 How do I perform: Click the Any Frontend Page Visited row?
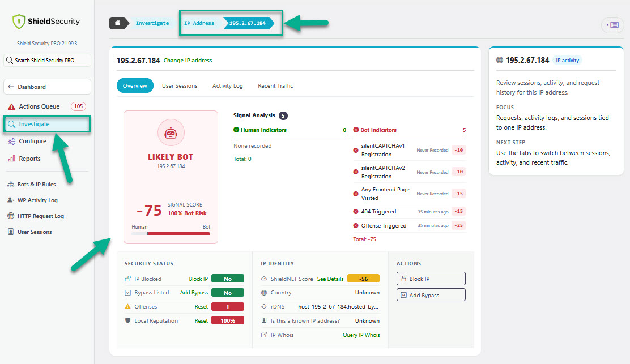click(409, 194)
